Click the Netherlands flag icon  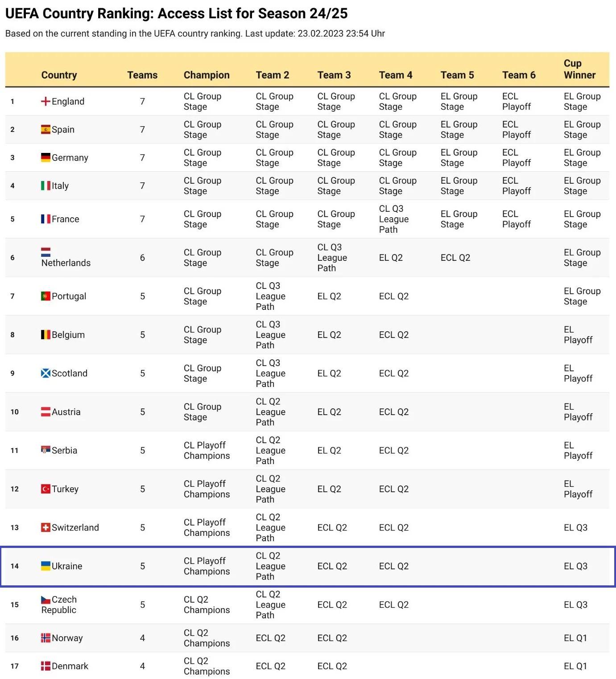tap(45, 252)
